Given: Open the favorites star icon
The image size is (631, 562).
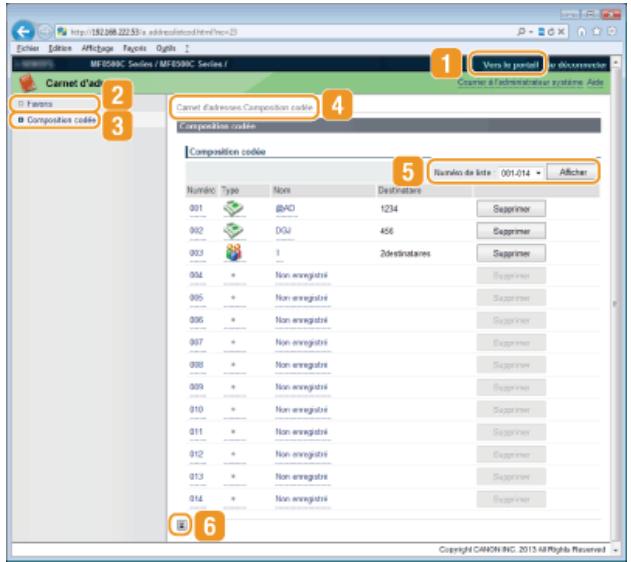Looking at the screenshot, I should [x=597, y=31].
